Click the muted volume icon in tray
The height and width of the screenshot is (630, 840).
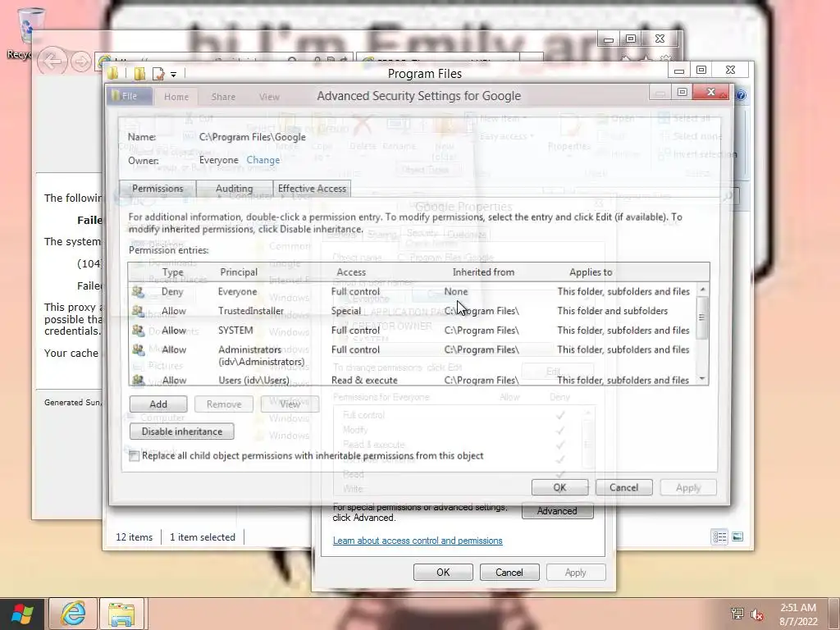(757, 614)
